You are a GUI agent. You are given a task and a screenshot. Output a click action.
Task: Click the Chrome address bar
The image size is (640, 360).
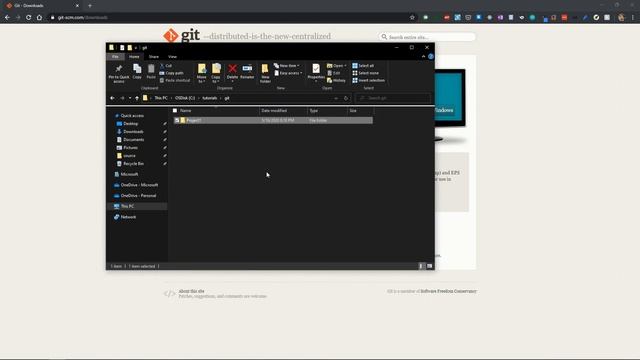pyautogui.click(x=229, y=18)
